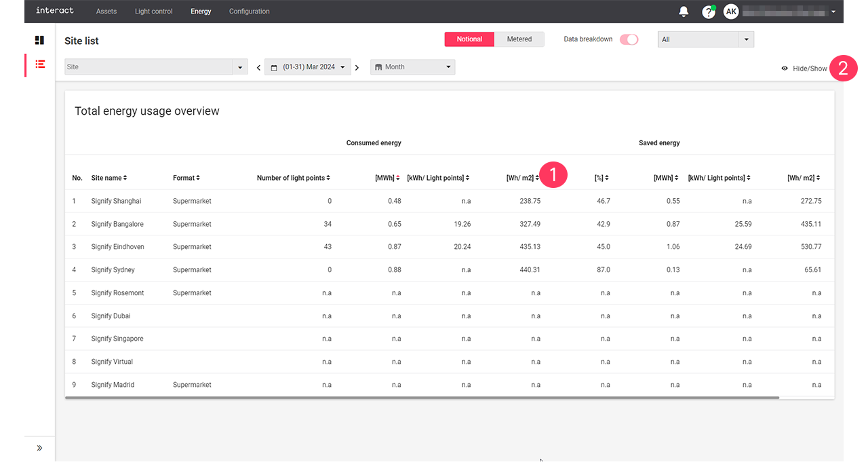Switch to the Energy tab

201,12
